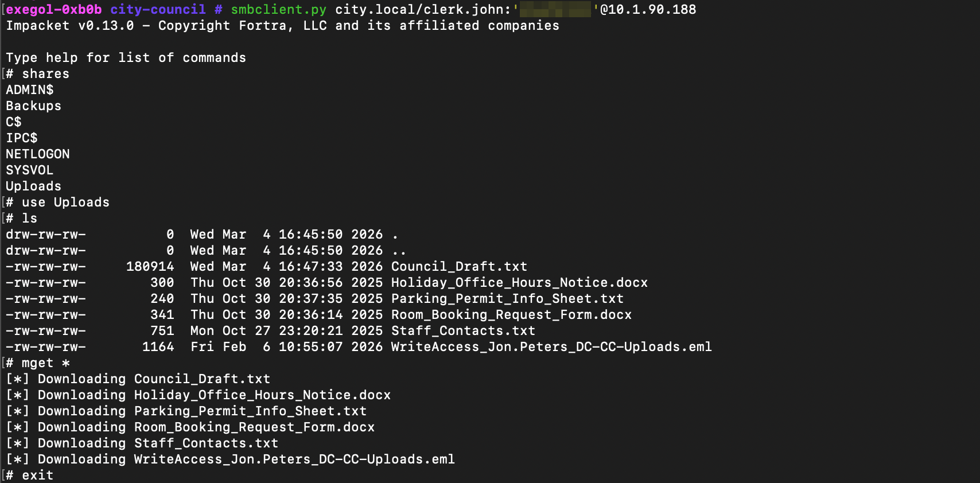Image resolution: width=980 pixels, height=483 pixels.
Task: Click Staff_Contacts.txt in the ls listing
Action: (463, 331)
